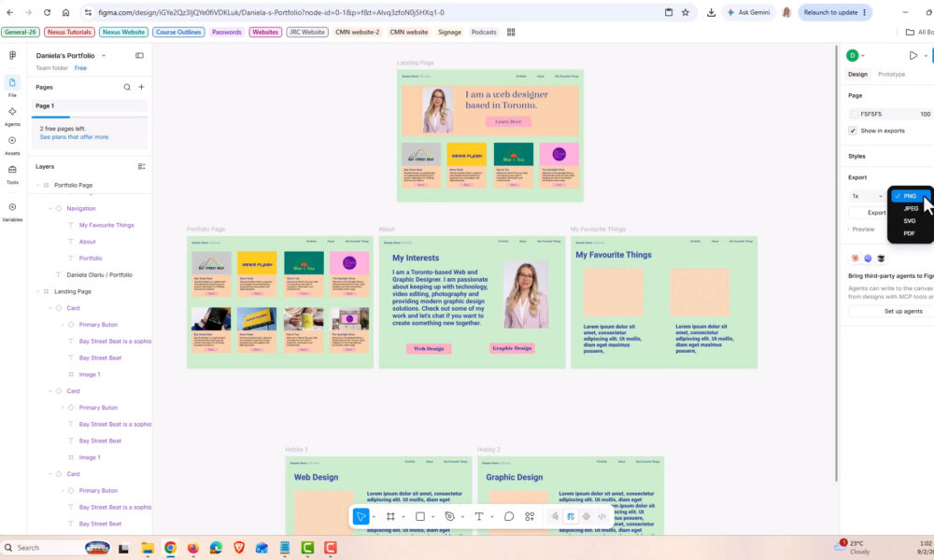Open Assets in left sidebar
This screenshot has height=560, width=934.
coord(12,145)
